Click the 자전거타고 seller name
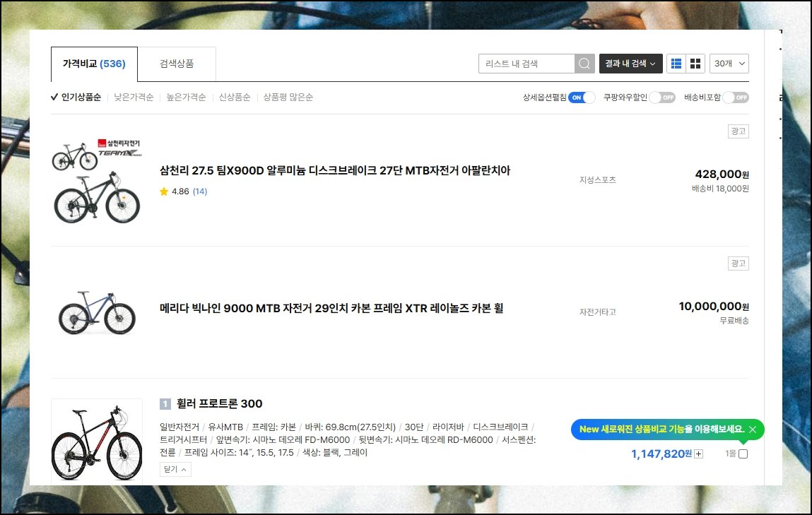Screen dimensions: 812x515 (x=598, y=312)
